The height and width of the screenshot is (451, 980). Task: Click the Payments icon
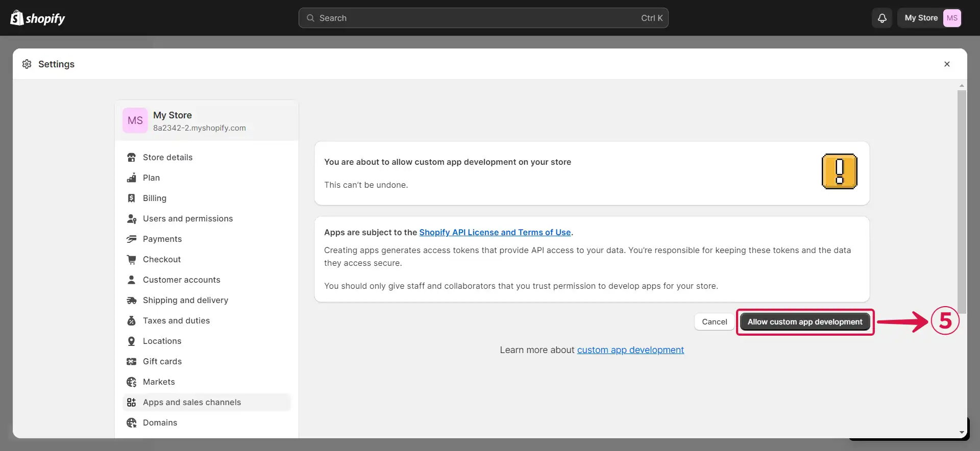(132, 239)
